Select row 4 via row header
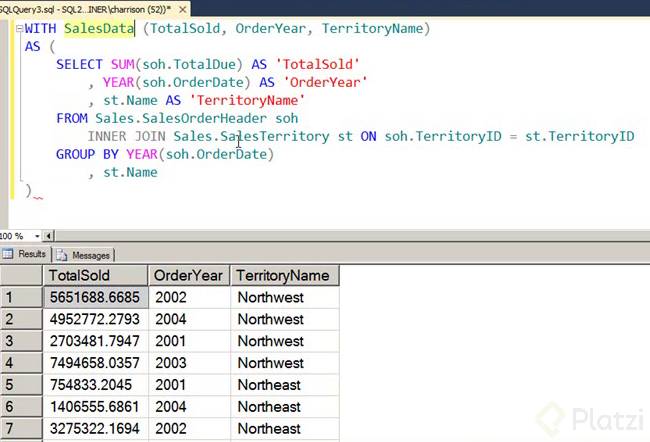Viewport: 650px width, 442px height. 21,363
